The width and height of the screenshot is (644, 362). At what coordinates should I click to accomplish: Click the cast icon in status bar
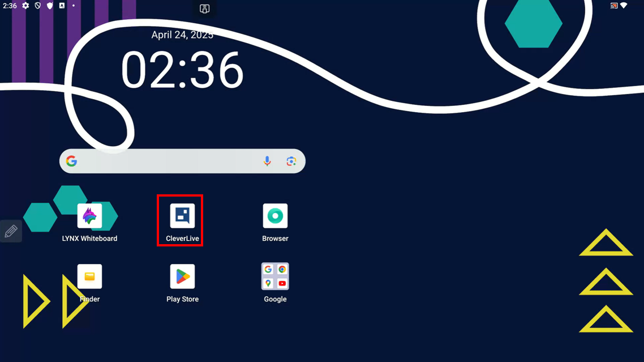(613, 6)
